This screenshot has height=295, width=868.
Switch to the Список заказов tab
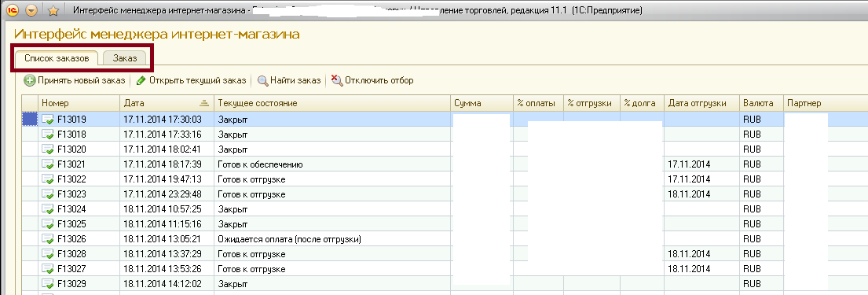click(57, 57)
